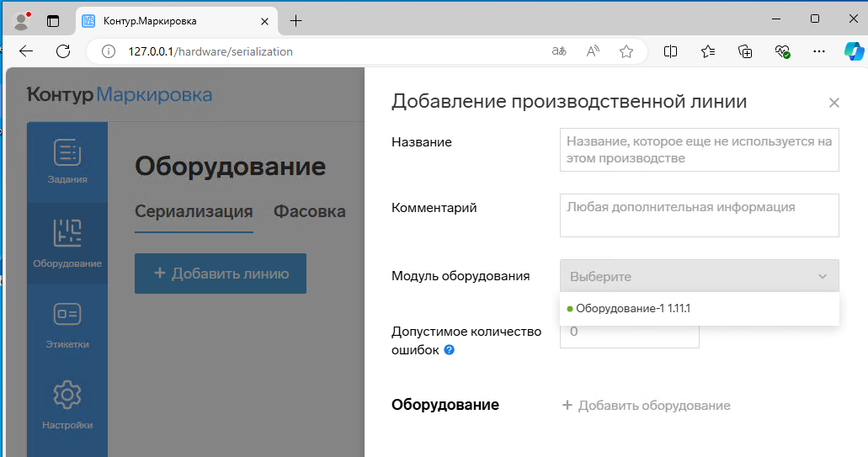Toggle browser split screen view
868x457 pixels.
click(x=670, y=51)
